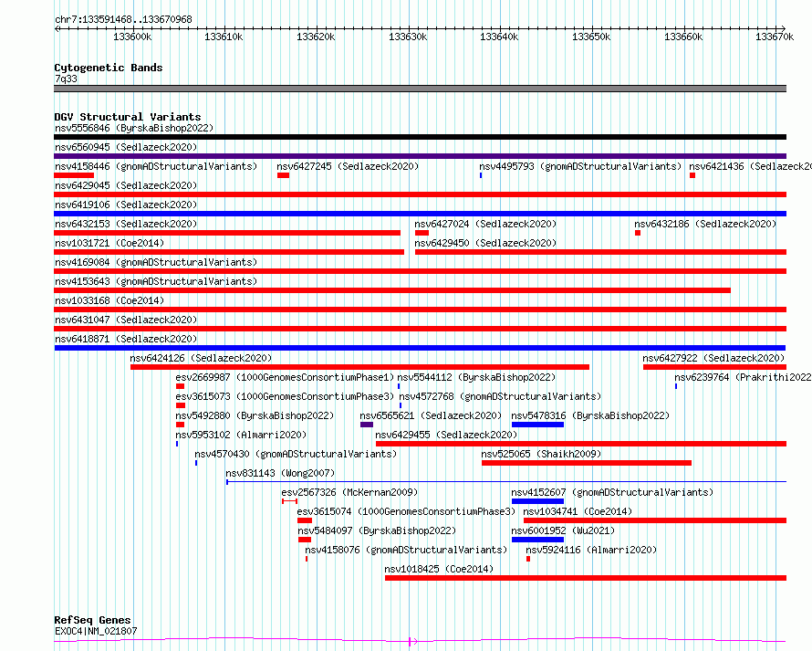The image size is (812, 651).
Task: Click the nsv6565621 purple variant block
Action: tap(367, 425)
